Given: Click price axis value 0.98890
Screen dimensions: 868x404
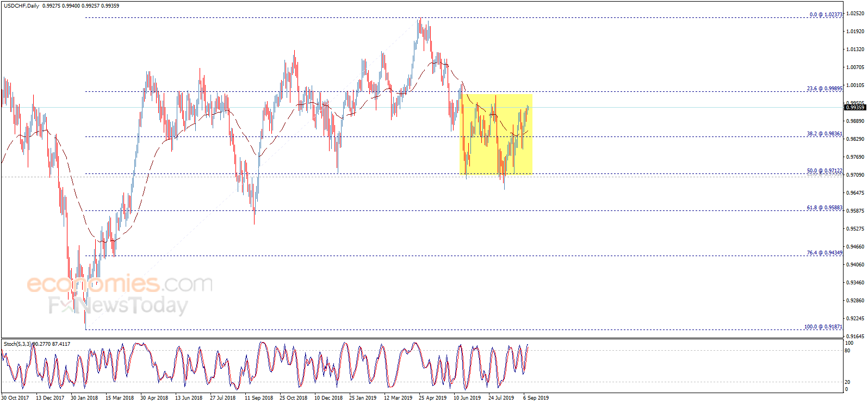Looking at the screenshot, I should click(x=855, y=121).
